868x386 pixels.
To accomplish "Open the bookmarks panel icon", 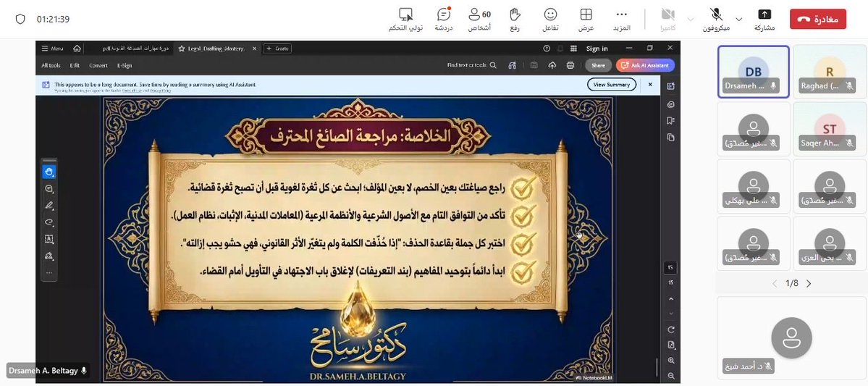I will point(671,120).
